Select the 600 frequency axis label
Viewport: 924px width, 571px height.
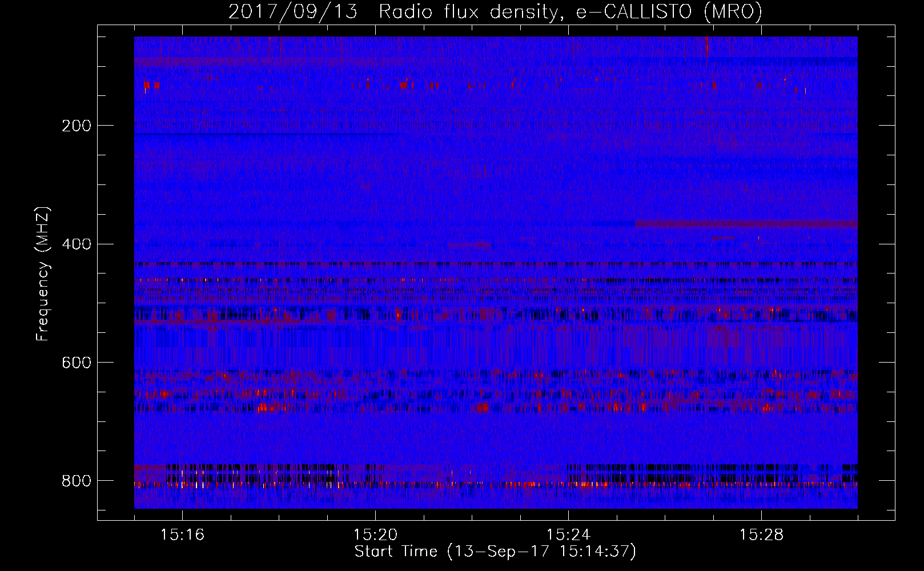(77, 363)
